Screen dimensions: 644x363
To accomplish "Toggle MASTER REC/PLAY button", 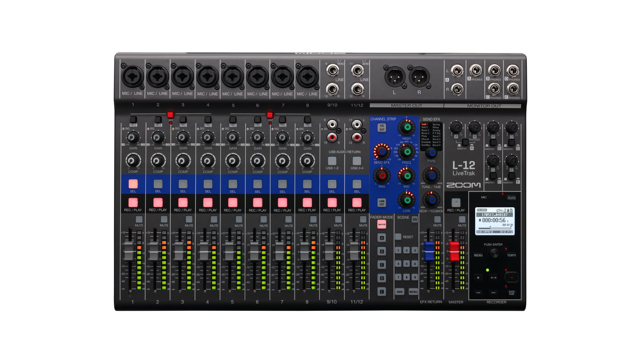I will point(456,203).
